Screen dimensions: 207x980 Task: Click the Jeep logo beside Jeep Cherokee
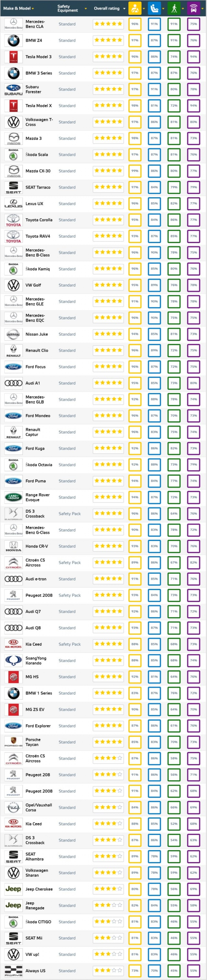(13, 889)
